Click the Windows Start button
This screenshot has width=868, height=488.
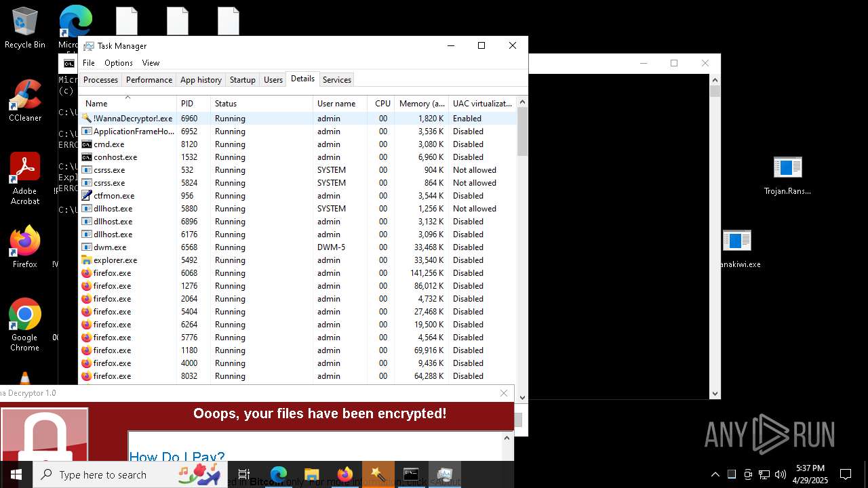tap(16, 474)
